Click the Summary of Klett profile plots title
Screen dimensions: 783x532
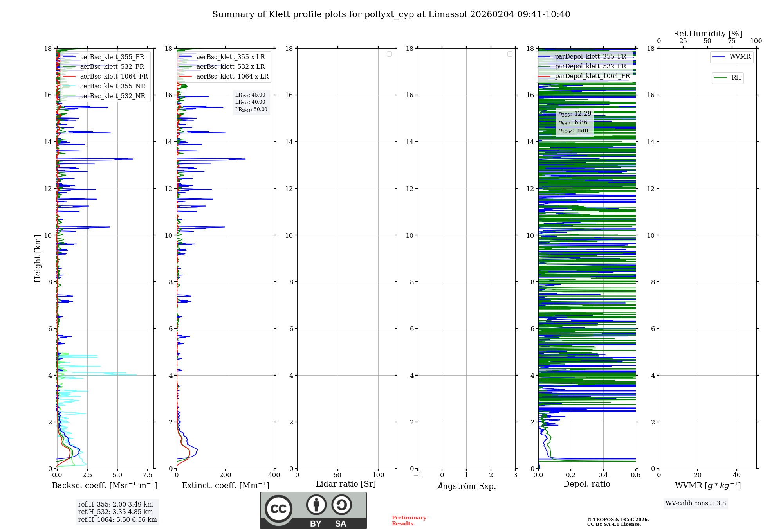click(391, 14)
